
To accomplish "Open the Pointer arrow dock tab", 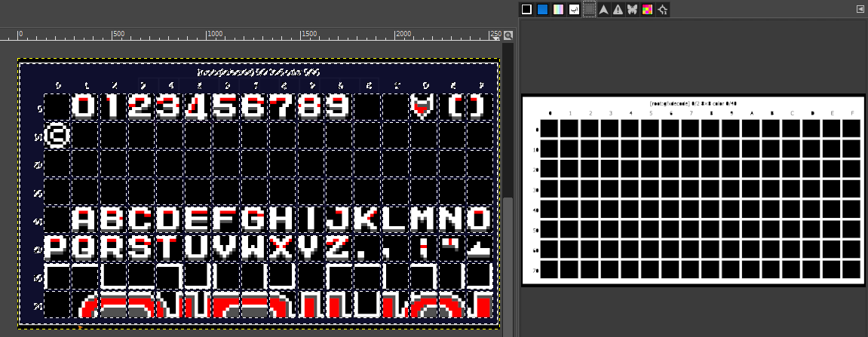I will click(604, 9).
